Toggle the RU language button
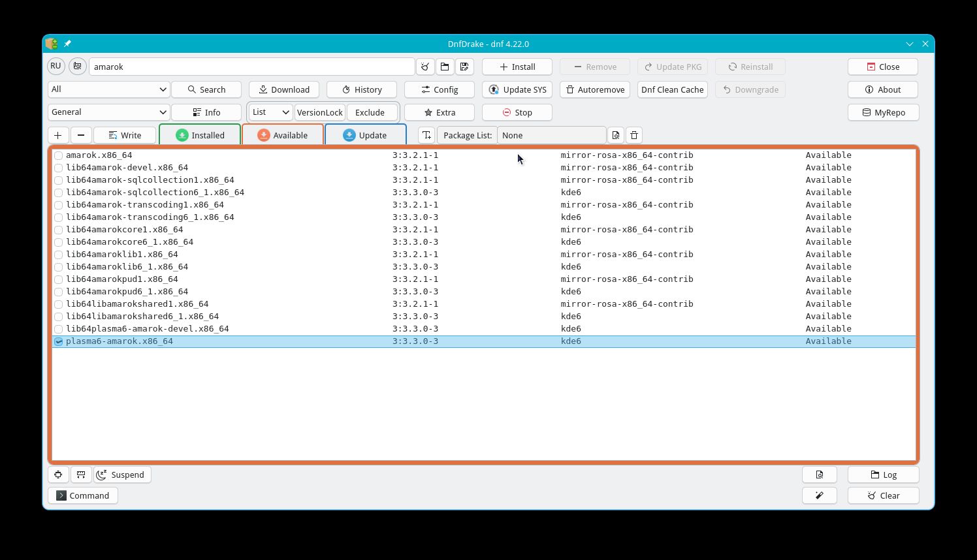This screenshot has height=560, width=977. click(x=56, y=66)
